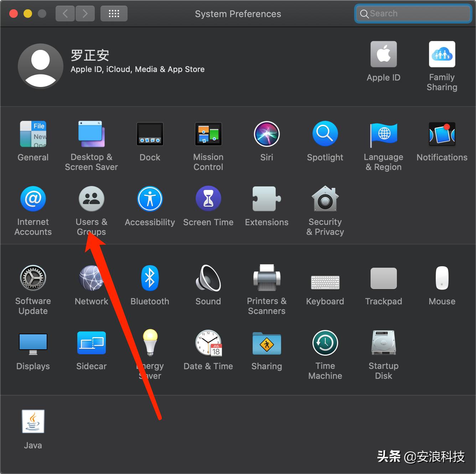Go back using the left navigation arrow
The width and height of the screenshot is (476, 474).
tap(65, 13)
